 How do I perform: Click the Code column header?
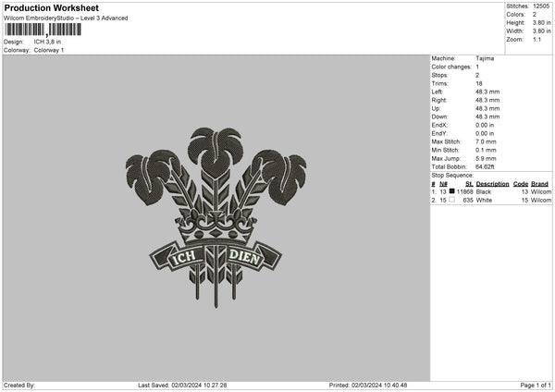(520, 184)
